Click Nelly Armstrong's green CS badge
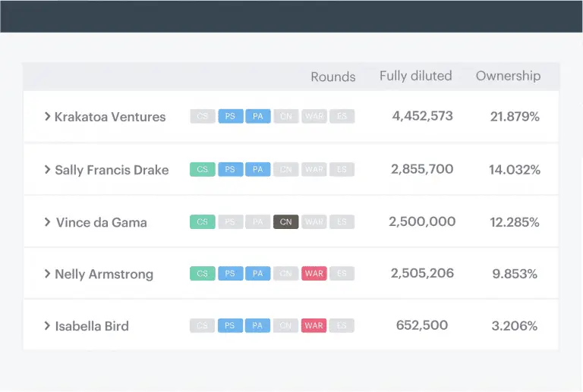 pyautogui.click(x=203, y=273)
